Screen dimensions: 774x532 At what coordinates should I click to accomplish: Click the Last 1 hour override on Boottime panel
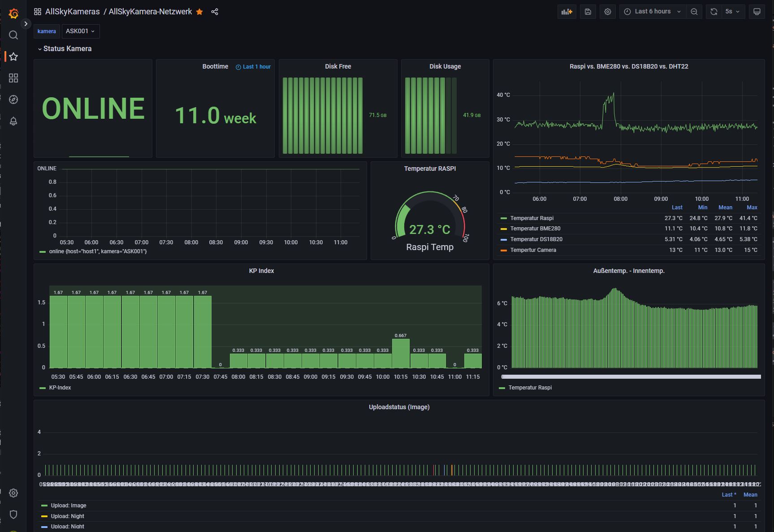[252, 66]
